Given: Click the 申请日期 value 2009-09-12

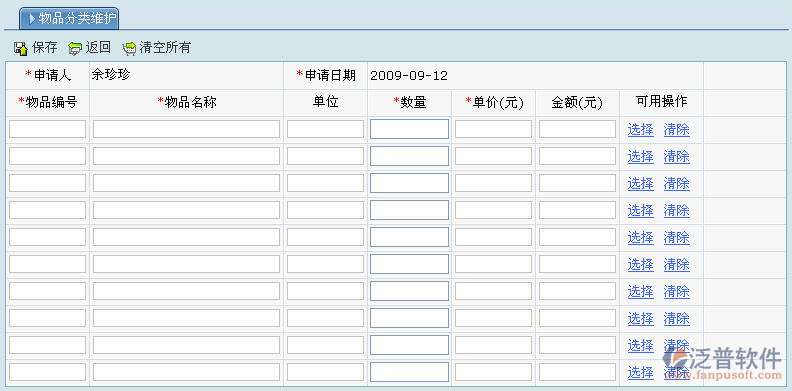Looking at the screenshot, I should coord(409,76).
